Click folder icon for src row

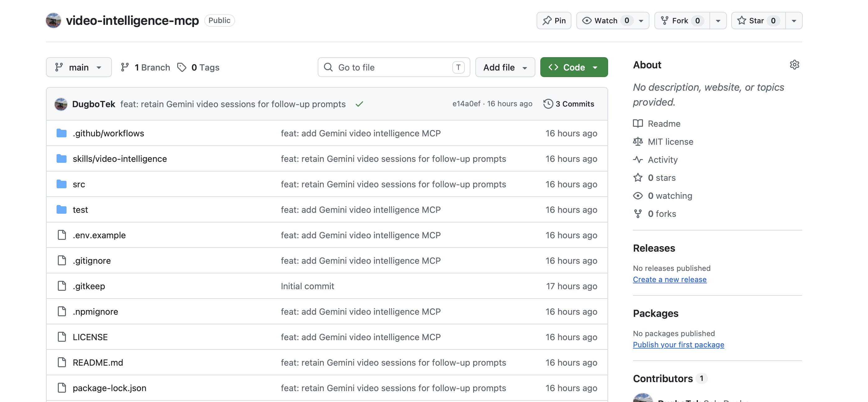[61, 184]
